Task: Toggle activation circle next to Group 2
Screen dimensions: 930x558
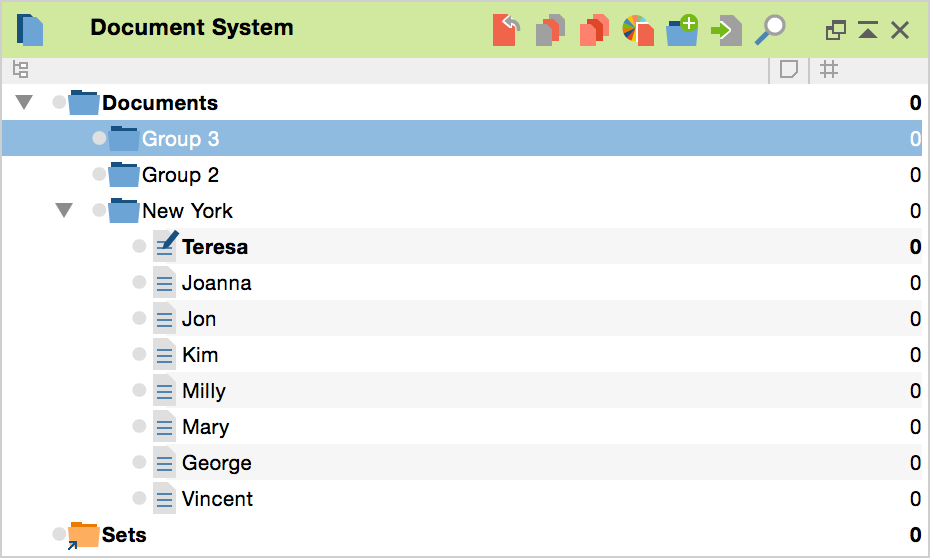Action: pos(99,175)
